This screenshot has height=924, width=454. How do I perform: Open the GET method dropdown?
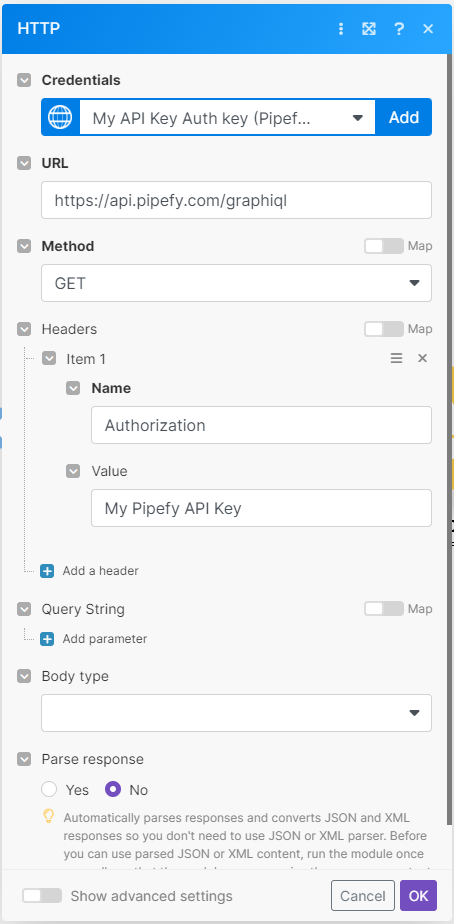pyautogui.click(x=236, y=283)
